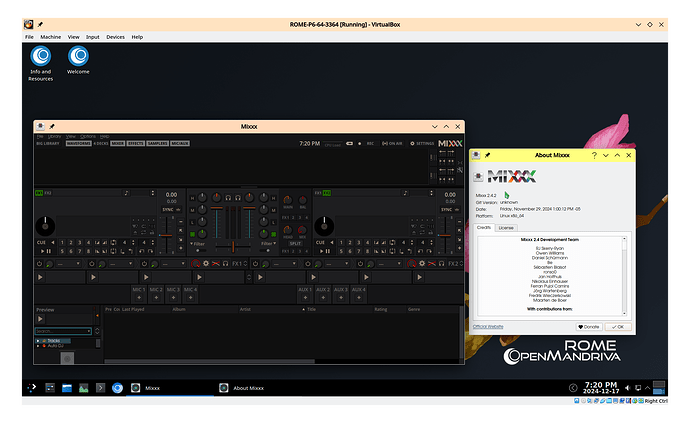Open the Info and Resources desktop icon

pyautogui.click(x=40, y=64)
